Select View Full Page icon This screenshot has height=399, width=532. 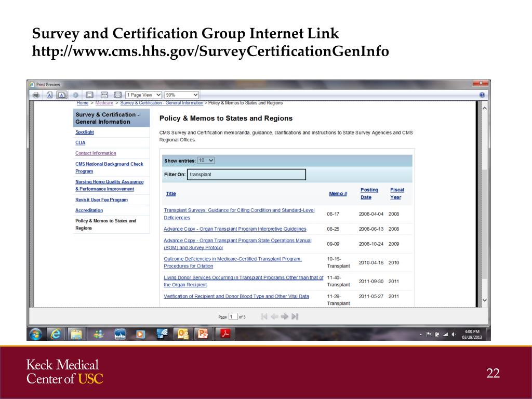tap(117, 95)
